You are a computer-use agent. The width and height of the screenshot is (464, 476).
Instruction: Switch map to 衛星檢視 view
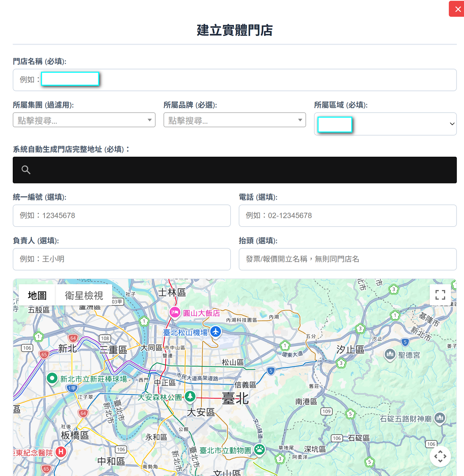pyautogui.click(x=84, y=295)
